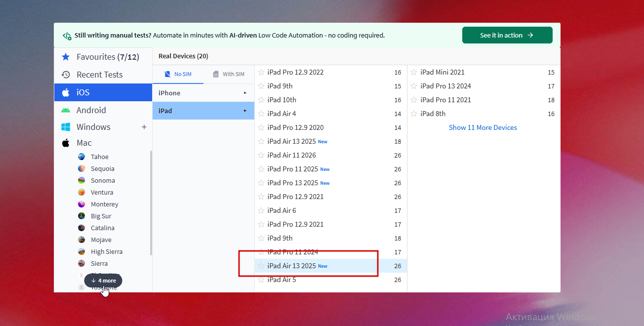This screenshot has width=644, height=326.
Task: Choose the Big Sur macOS icon
Action: pyautogui.click(x=81, y=216)
